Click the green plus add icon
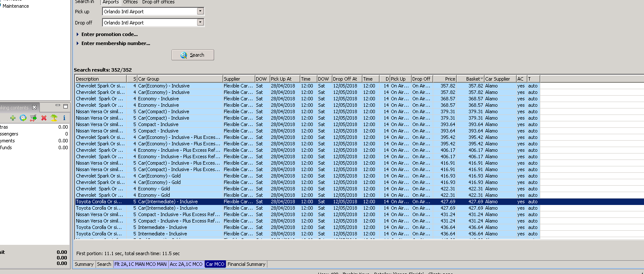644x274 pixels. pyautogui.click(x=13, y=118)
